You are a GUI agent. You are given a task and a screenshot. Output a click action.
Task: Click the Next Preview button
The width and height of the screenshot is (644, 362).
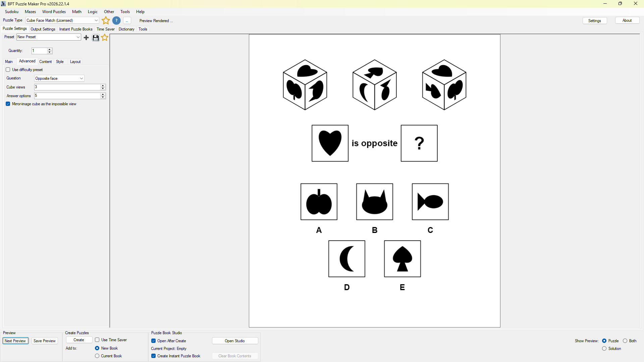click(x=15, y=341)
